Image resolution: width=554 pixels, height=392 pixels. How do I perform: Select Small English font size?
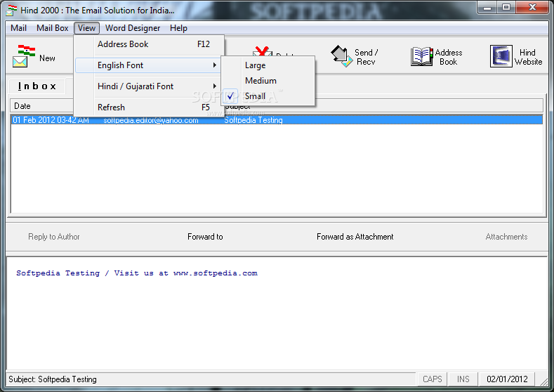(268, 96)
